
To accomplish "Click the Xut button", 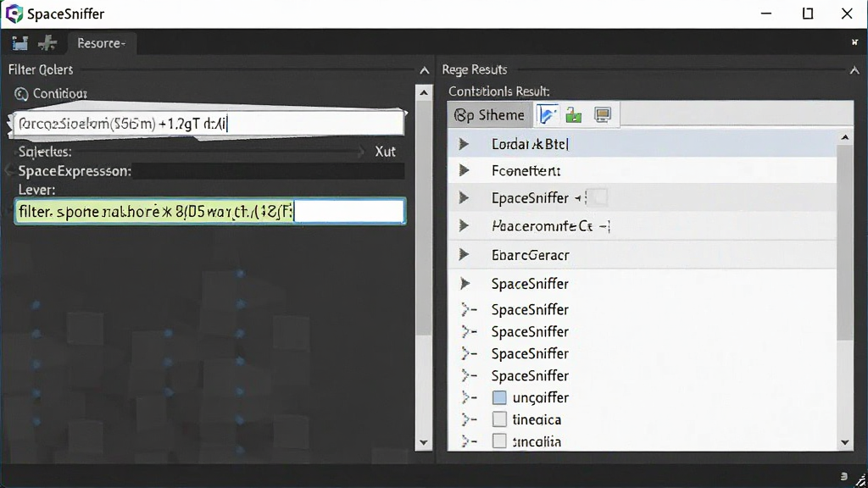I will point(386,152).
